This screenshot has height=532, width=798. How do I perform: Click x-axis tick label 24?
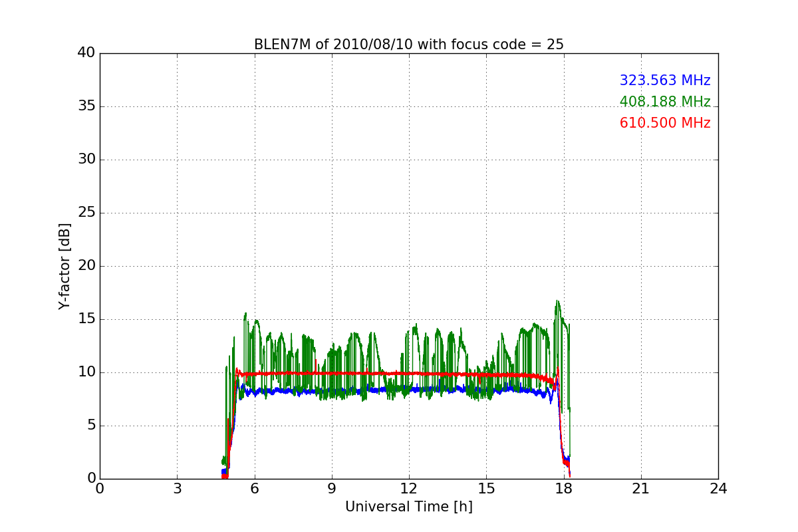[718, 489]
